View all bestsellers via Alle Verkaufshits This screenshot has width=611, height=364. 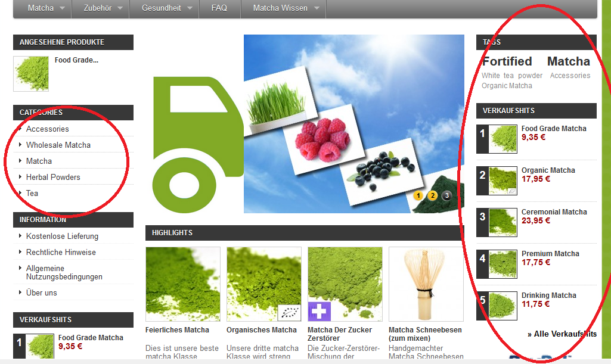coord(562,334)
